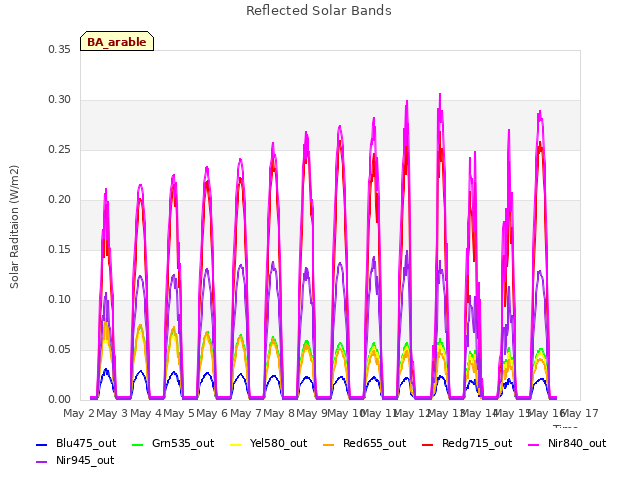640x480 pixels.
Task: Click the 0.25 y-axis tick label
Action: tap(60, 149)
